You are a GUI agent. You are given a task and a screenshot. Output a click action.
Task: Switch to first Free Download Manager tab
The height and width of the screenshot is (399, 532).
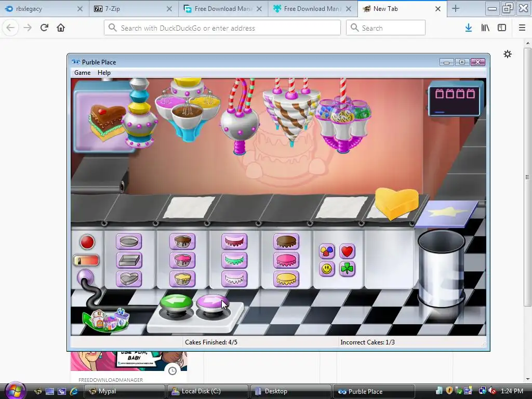coord(223,9)
